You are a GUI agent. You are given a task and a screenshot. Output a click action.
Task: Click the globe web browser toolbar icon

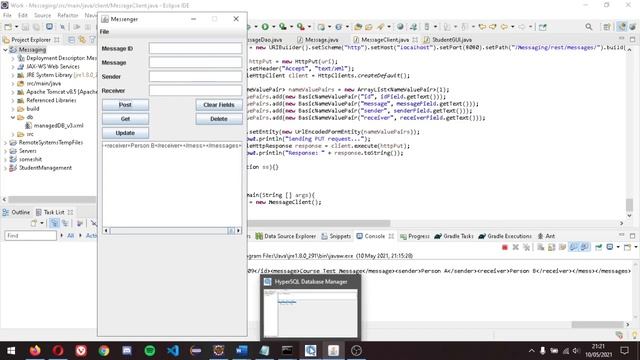coord(400,27)
